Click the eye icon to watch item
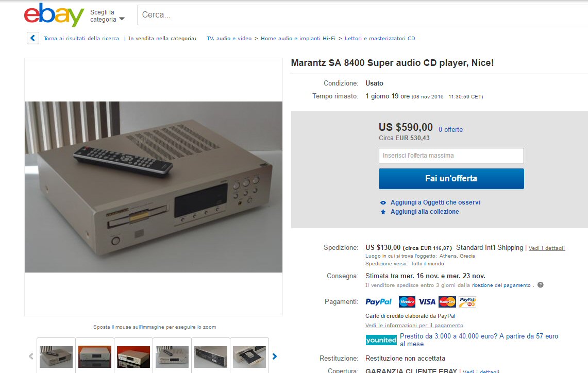The width and height of the screenshot is (588, 373). click(x=383, y=202)
